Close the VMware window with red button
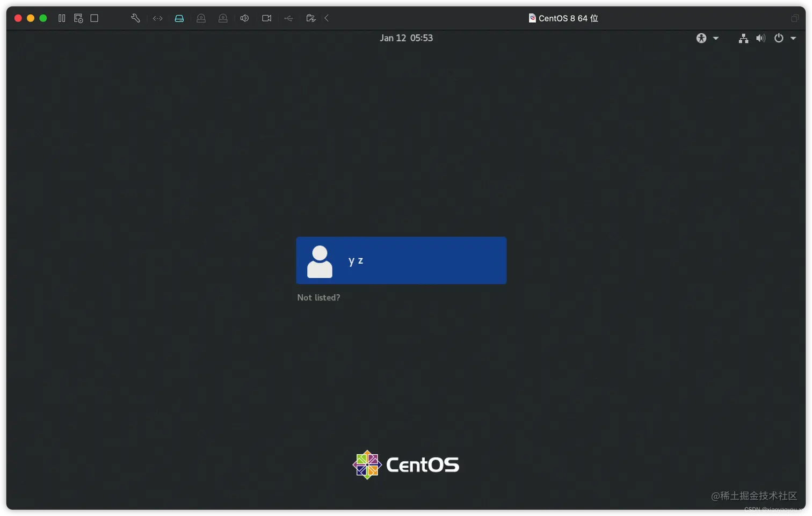Viewport: 812px width, 516px height. pos(18,18)
